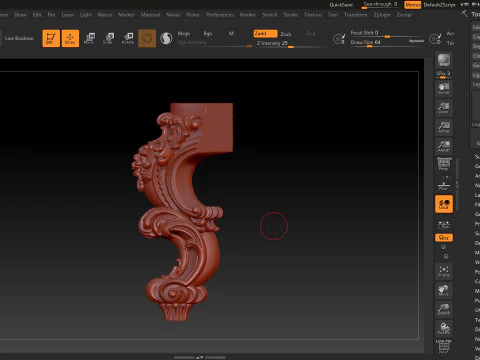This screenshot has width=480, height=360.
Task: Open the current material sphere icon
Action: 166,39
